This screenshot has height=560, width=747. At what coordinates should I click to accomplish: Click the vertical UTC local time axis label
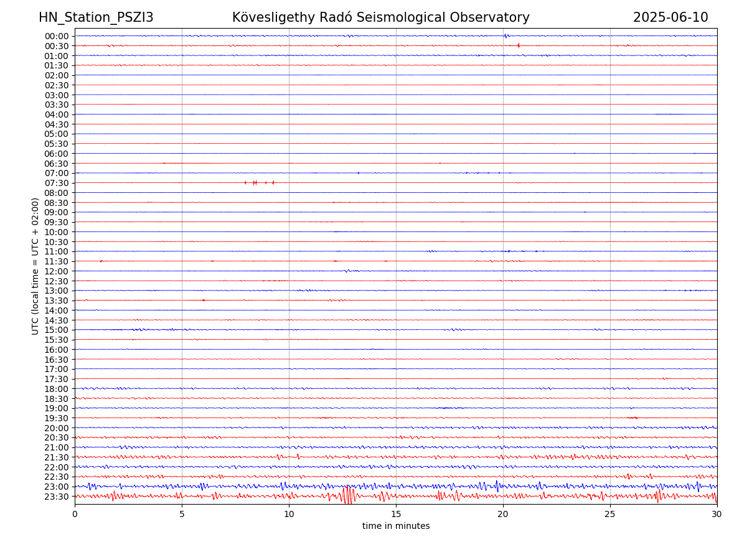(35, 266)
